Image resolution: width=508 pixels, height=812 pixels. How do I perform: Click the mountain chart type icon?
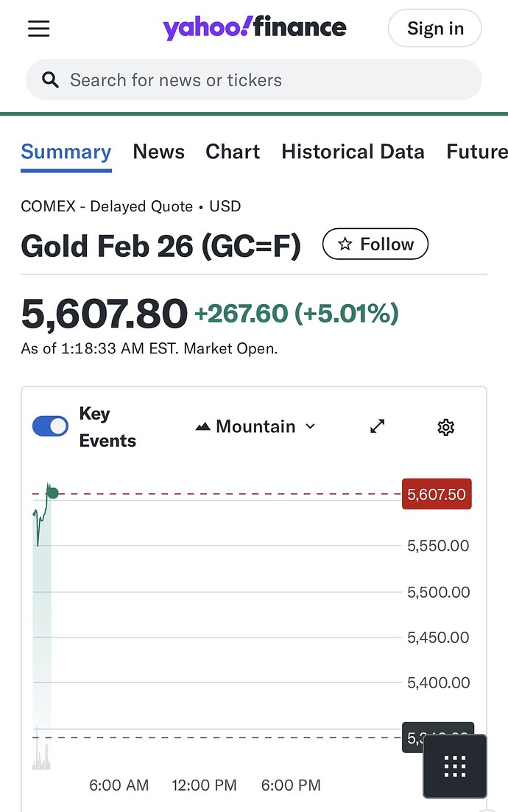point(203,427)
